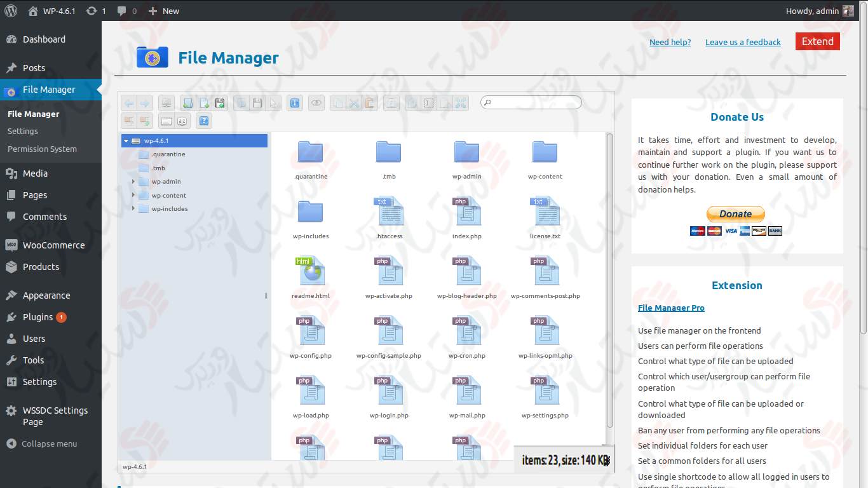The image size is (868, 488).
Task: Open the Upload files toolbar icon
Action: tap(221, 102)
